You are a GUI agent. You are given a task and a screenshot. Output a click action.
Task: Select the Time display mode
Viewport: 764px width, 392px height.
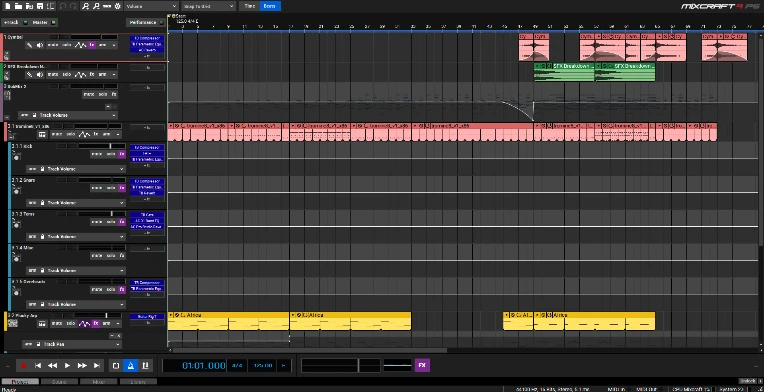[250, 6]
